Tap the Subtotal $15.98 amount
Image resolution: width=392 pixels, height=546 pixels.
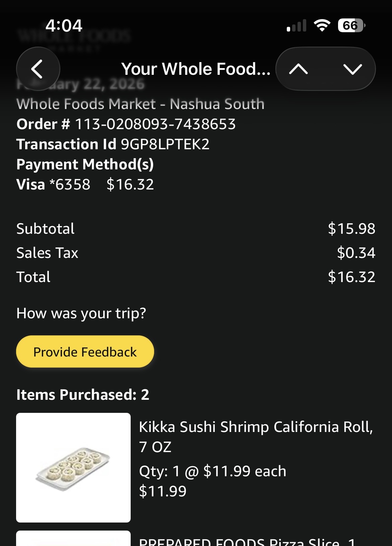click(x=351, y=229)
